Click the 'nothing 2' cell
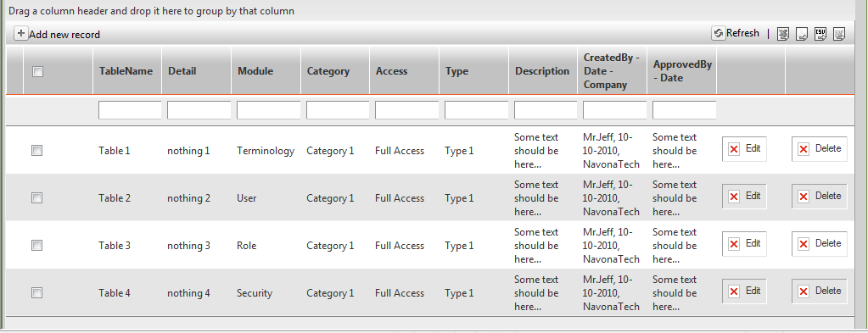This screenshot has height=333, width=868. (x=188, y=198)
